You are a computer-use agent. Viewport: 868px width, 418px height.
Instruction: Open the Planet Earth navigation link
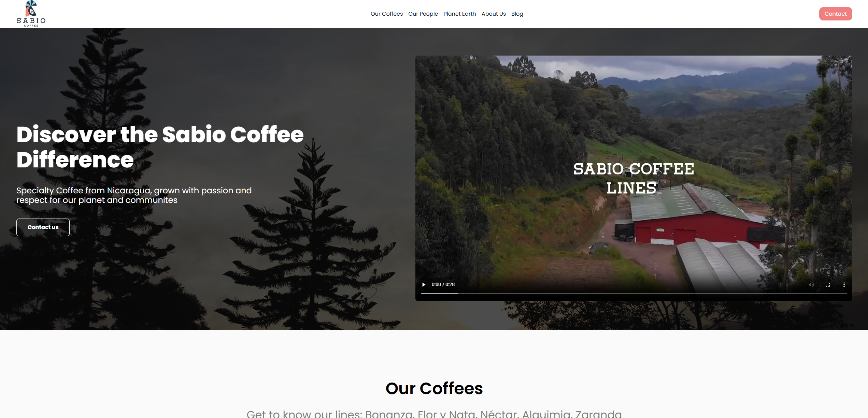point(460,14)
